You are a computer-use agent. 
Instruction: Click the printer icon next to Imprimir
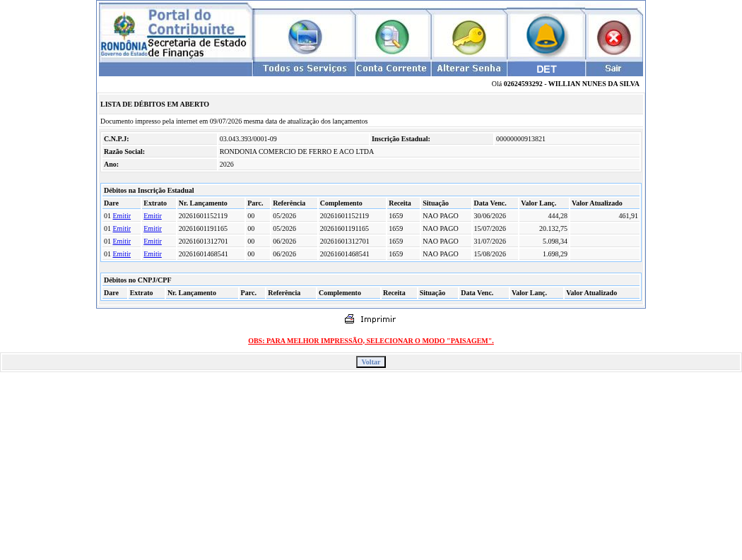click(350, 318)
